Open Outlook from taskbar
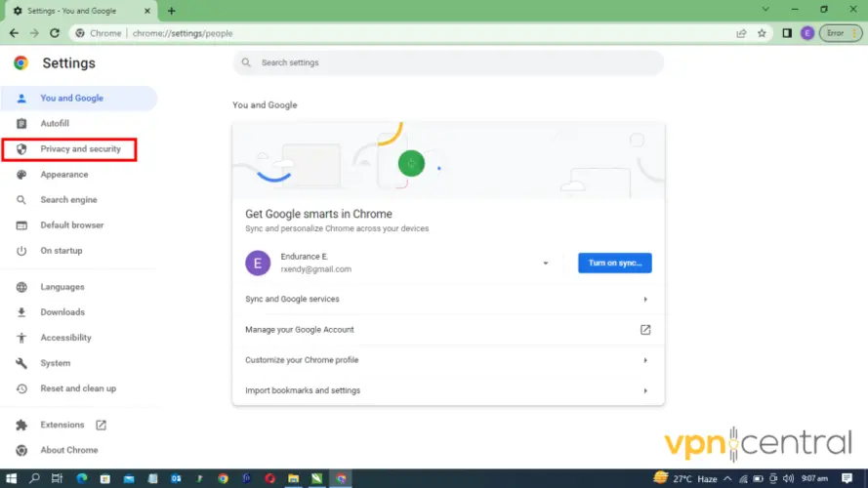Screen dimensions: 868x488 pos(176,478)
